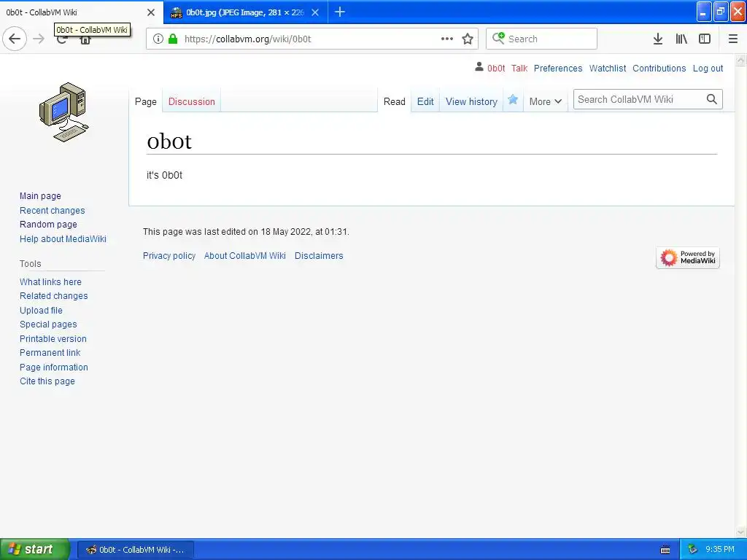
Task: Click the Powered by MediaWiki badge
Action: pyautogui.click(x=687, y=257)
